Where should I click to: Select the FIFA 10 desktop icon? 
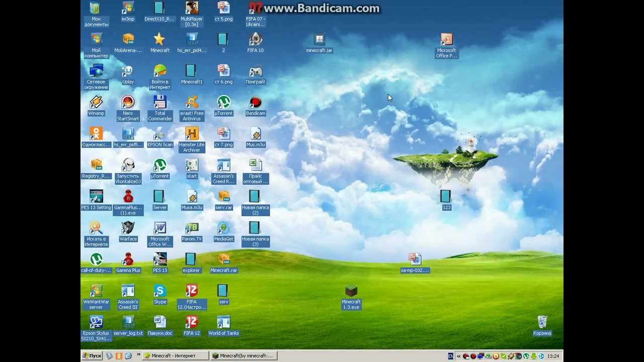point(256,39)
